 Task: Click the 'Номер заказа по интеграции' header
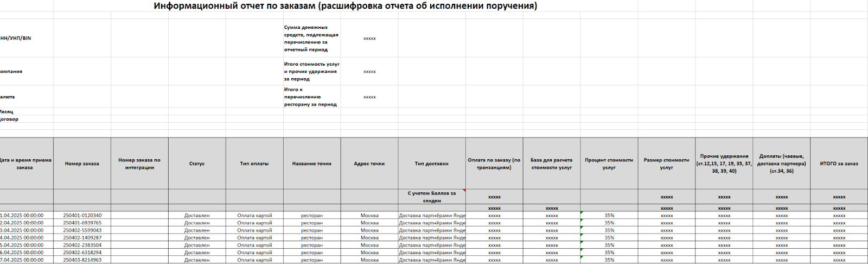[139, 164]
